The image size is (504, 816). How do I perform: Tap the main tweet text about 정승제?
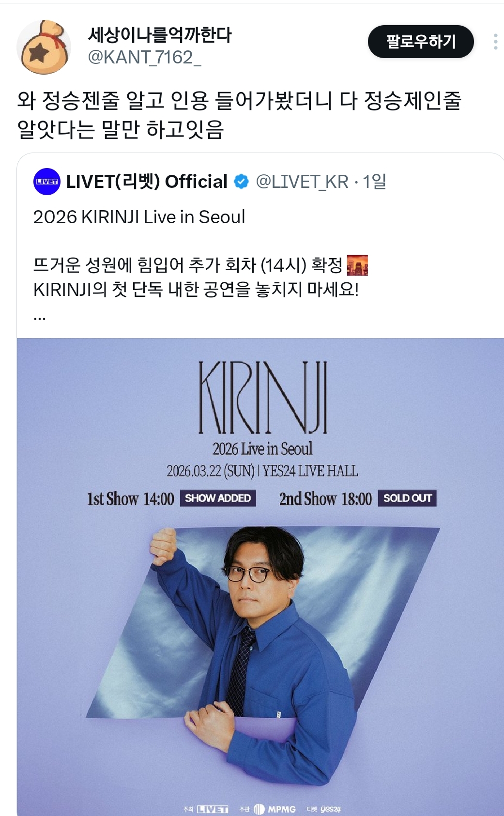click(240, 115)
